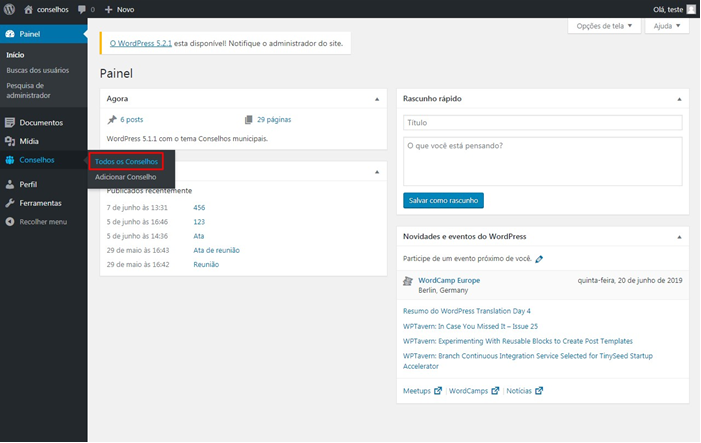The image size is (701, 443).
Task: Click the external link icon beside WordCamps
Action: (495, 391)
